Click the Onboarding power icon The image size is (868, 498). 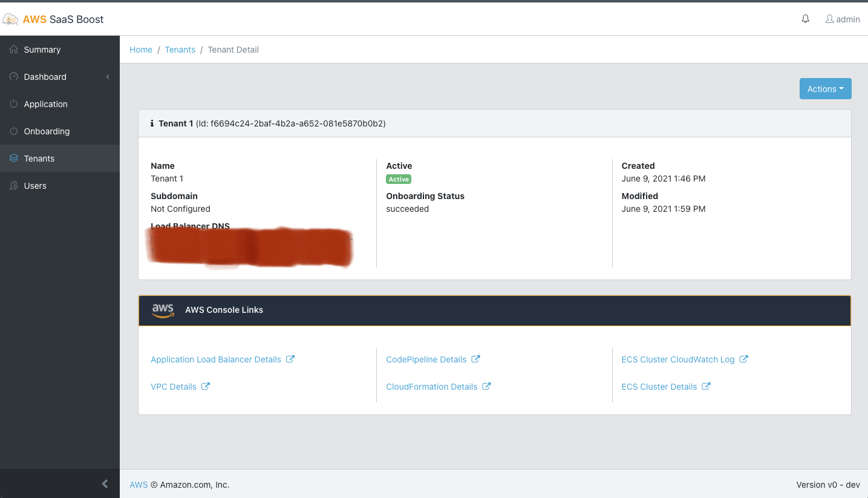(x=14, y=131)
